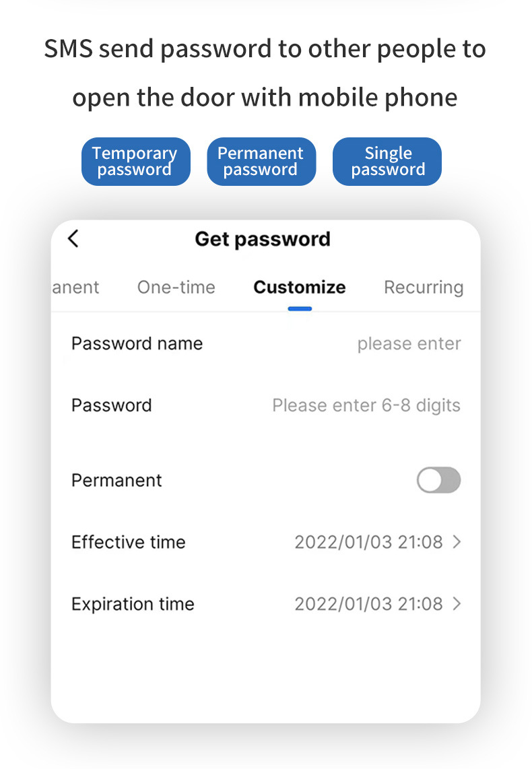Viewport: 532px width, 769px height.
Task: Click the blue underline beneath Customize
Action: [x=300, y=308]
